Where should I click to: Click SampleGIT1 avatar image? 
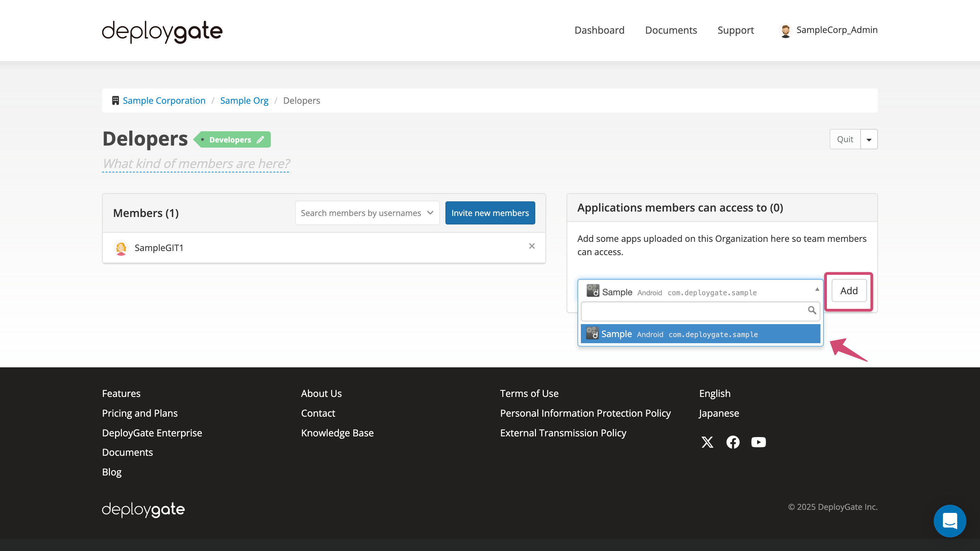[121, 248]
